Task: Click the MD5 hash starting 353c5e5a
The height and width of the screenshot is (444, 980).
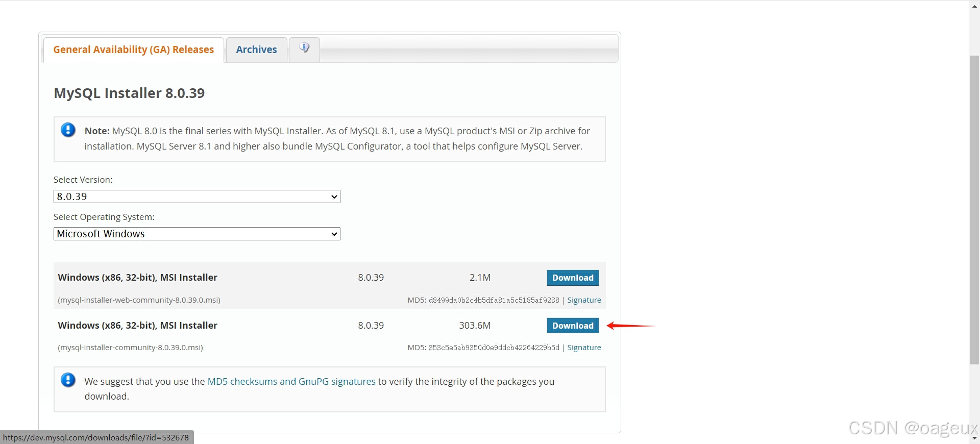Action: tap(494, 348)
